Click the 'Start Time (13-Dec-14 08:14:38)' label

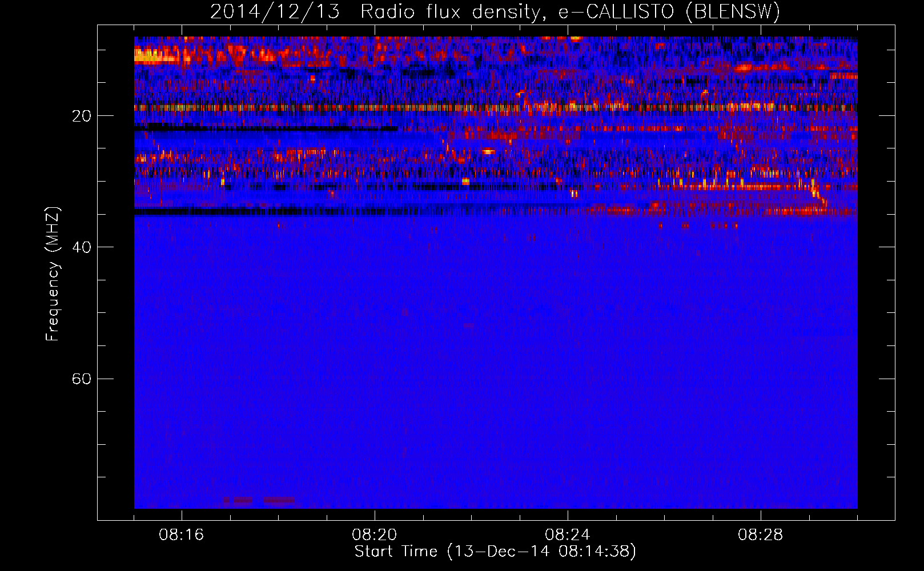pyautogui.click(x=495, y=552)
